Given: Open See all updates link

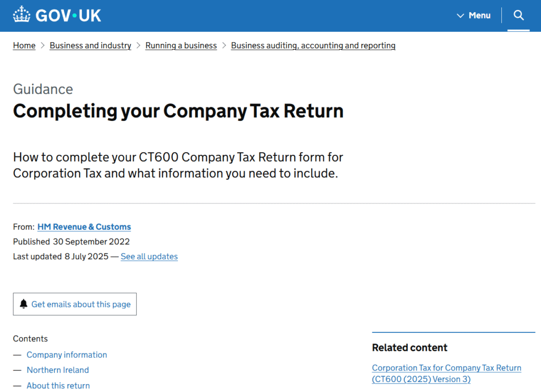Looking at the screenshot, I should pyautogui.click(x=149, y=256).
